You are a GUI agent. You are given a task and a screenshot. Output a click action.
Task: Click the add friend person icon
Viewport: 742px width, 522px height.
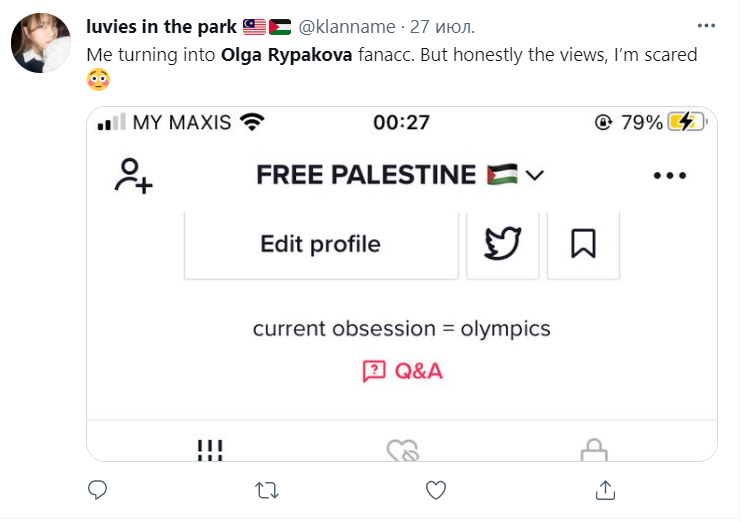pyautogui.click(x=133, y=175)
